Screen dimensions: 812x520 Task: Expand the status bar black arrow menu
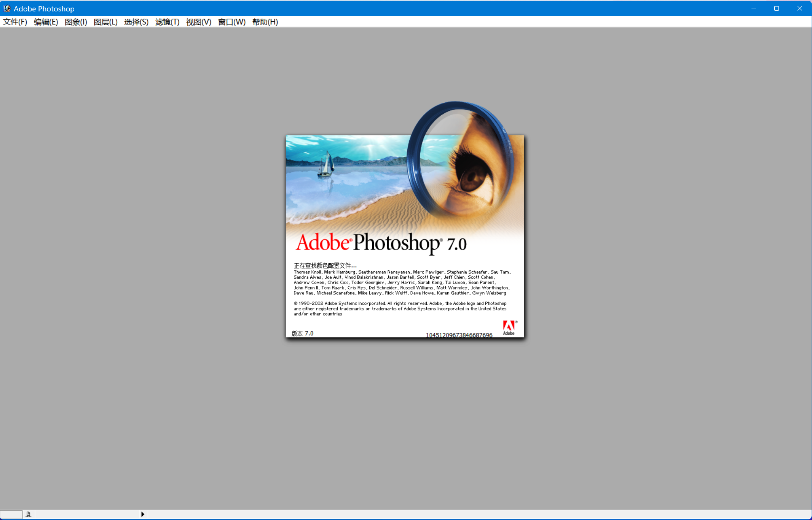(142, 514)
